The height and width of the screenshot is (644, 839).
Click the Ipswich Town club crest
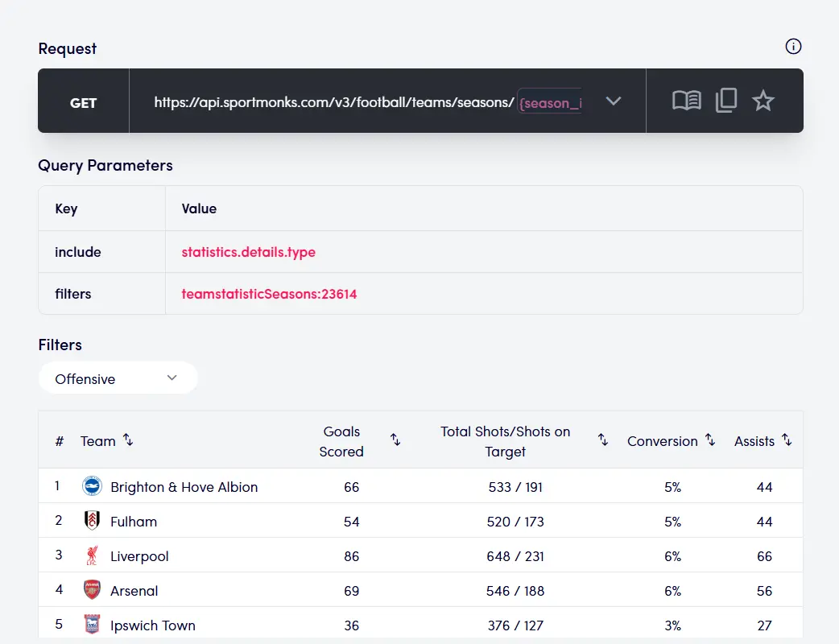(x=92, y=624)
